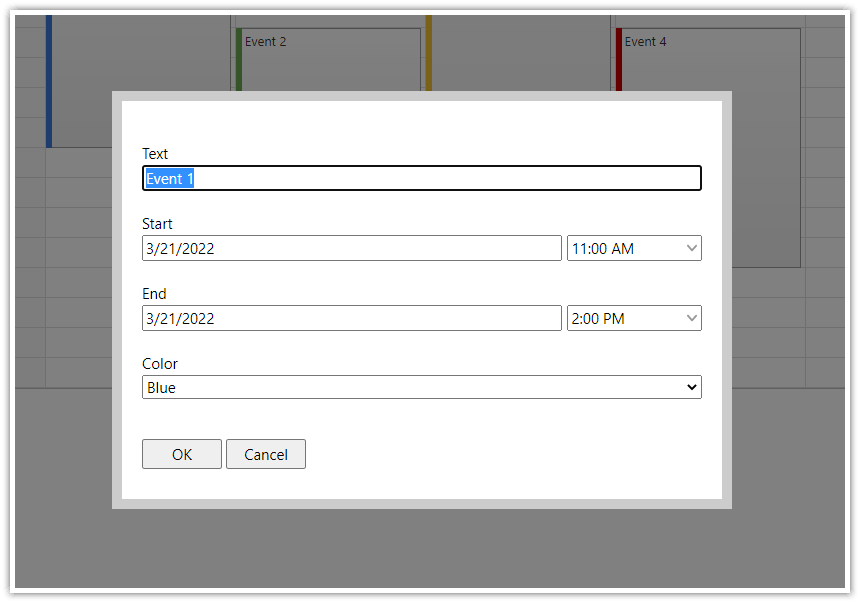Select the End date field showing 3/21/2022

(350, 317)
